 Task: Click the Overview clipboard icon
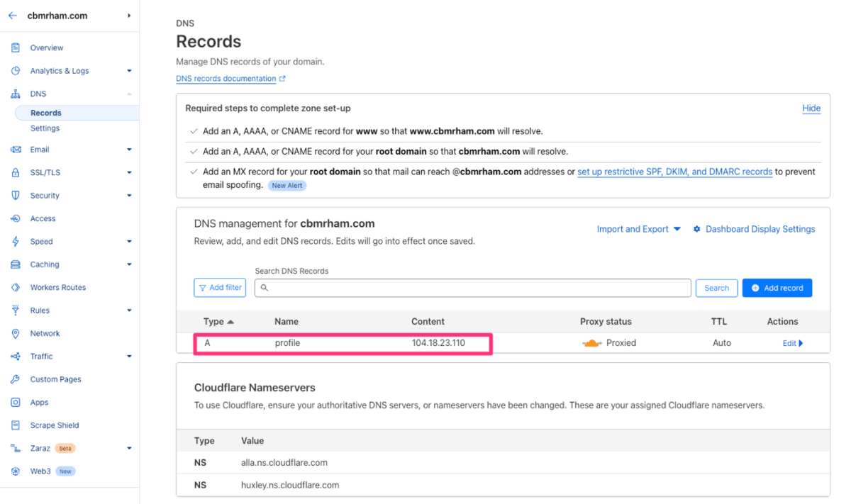(x=16, y=47)
